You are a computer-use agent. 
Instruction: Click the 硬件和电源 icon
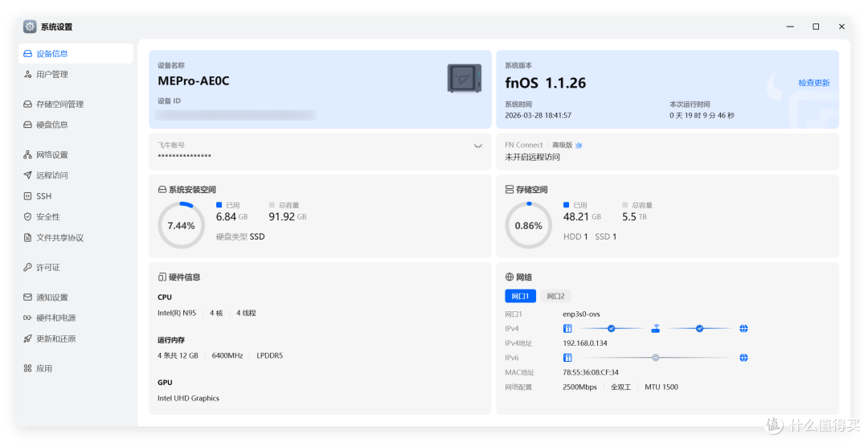tap(27, 318)
